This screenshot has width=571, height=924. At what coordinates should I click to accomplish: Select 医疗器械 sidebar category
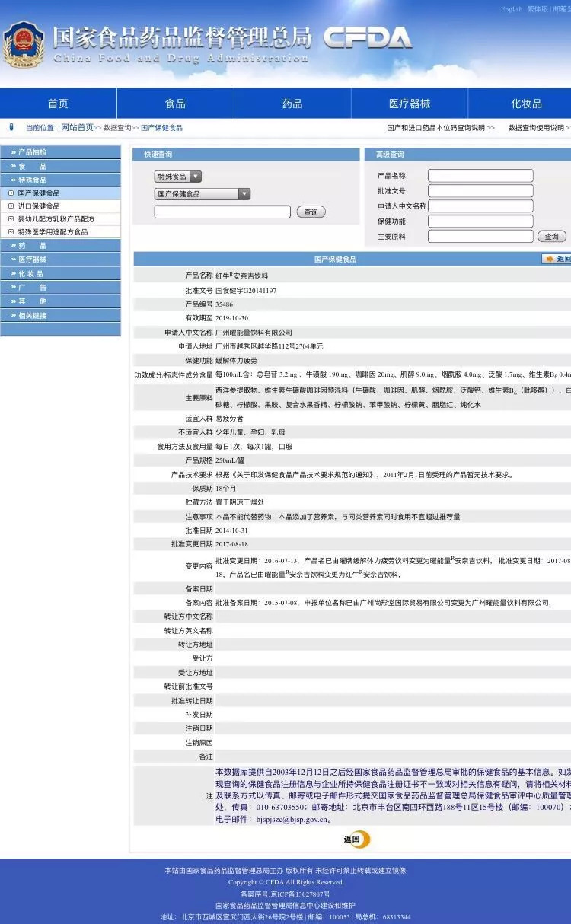[60, 260]
